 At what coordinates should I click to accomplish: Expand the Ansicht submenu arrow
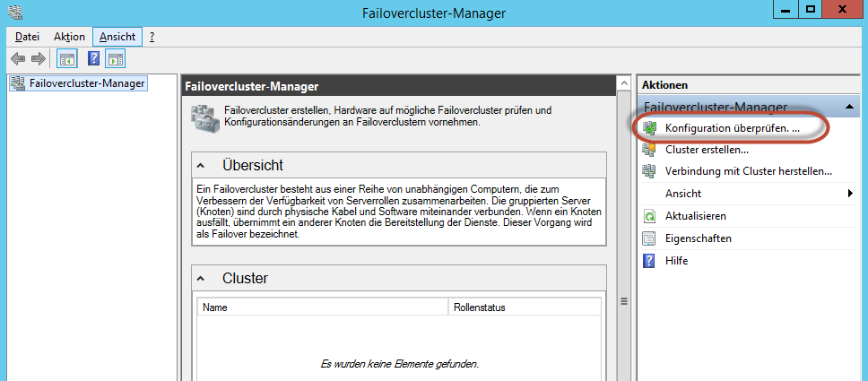[x=850, y=194]
